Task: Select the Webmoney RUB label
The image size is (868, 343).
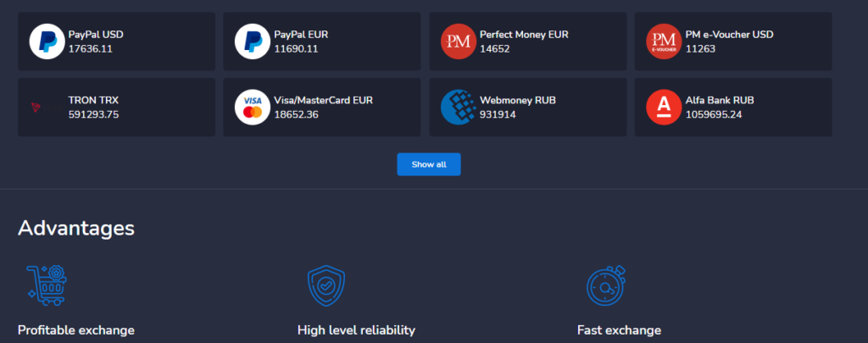Action: pos(518,100)
